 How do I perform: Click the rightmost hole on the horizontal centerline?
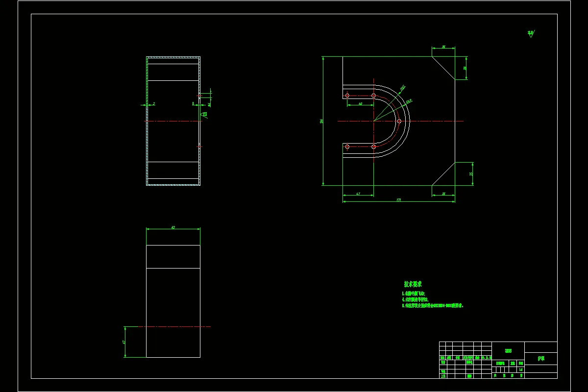(x=399, y=121)
